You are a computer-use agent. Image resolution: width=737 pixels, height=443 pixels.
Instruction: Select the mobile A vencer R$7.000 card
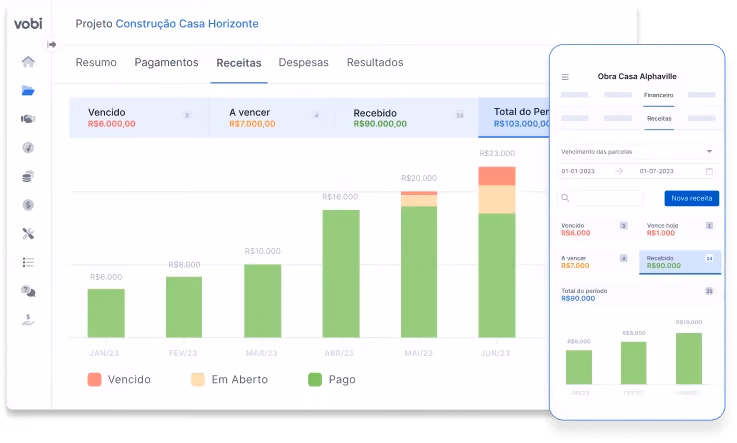[x=595, y=262]
